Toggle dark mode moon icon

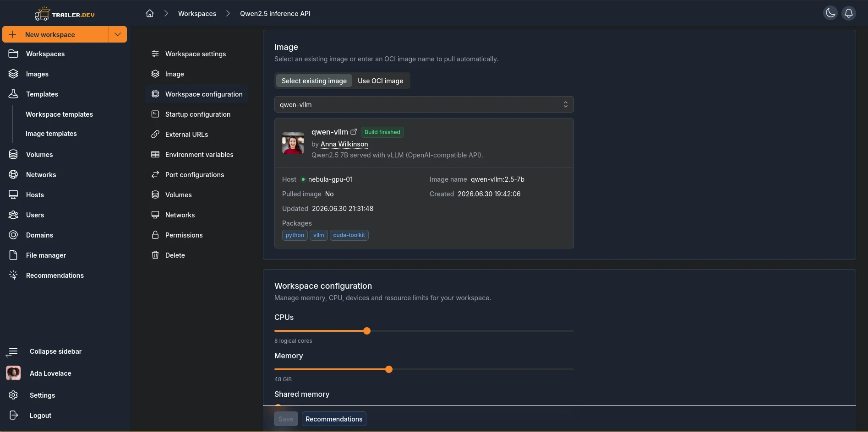(x=830, y=13)
